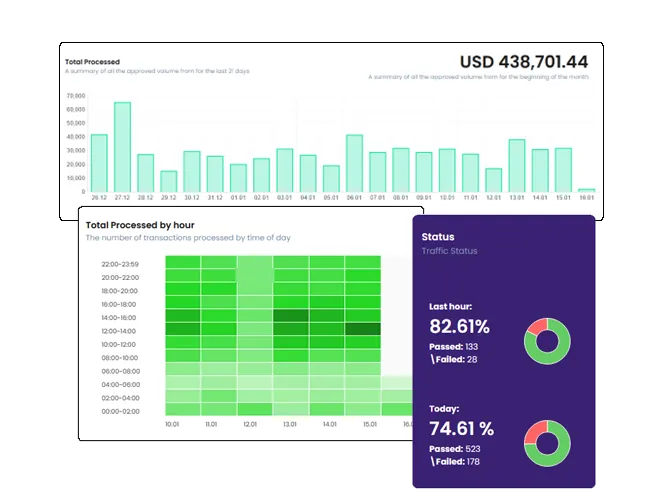The image size is (664, 496).
Task: Click the 13.01 heatmap column label
Action: (x=290, y=424)
